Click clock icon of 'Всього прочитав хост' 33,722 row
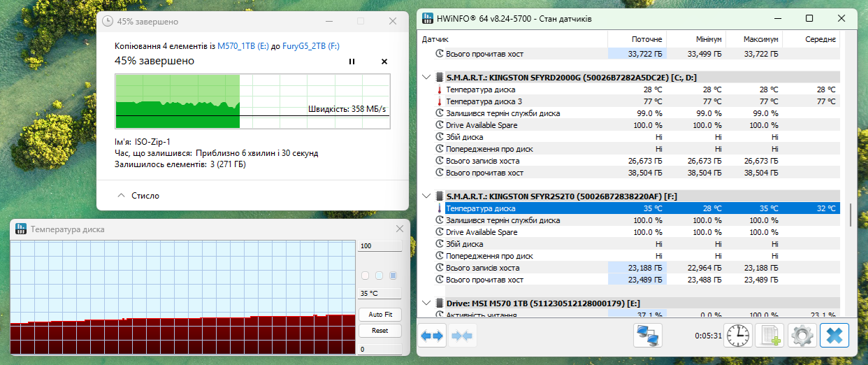Image resolution: width=868 pixels, height=365 pixels. (440, 54)
